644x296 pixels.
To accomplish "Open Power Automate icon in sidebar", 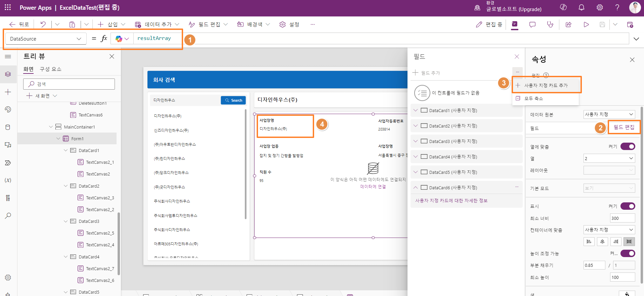I will [x=8, y=163].
